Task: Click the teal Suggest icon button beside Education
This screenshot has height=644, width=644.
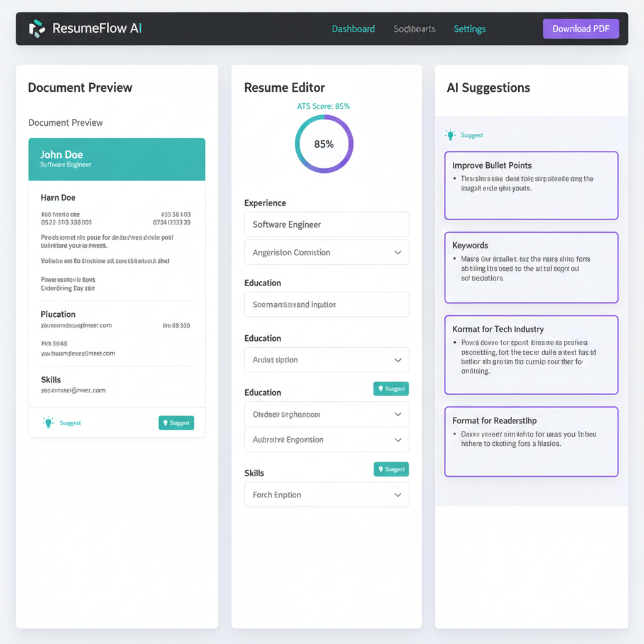Action: click(x=391, y=389)
